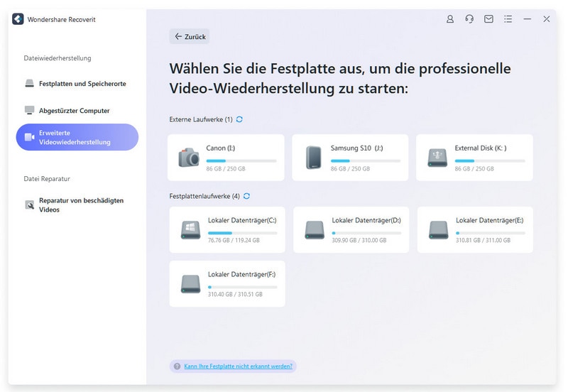Click the drive C usage bar

click(x=242, y=233)
